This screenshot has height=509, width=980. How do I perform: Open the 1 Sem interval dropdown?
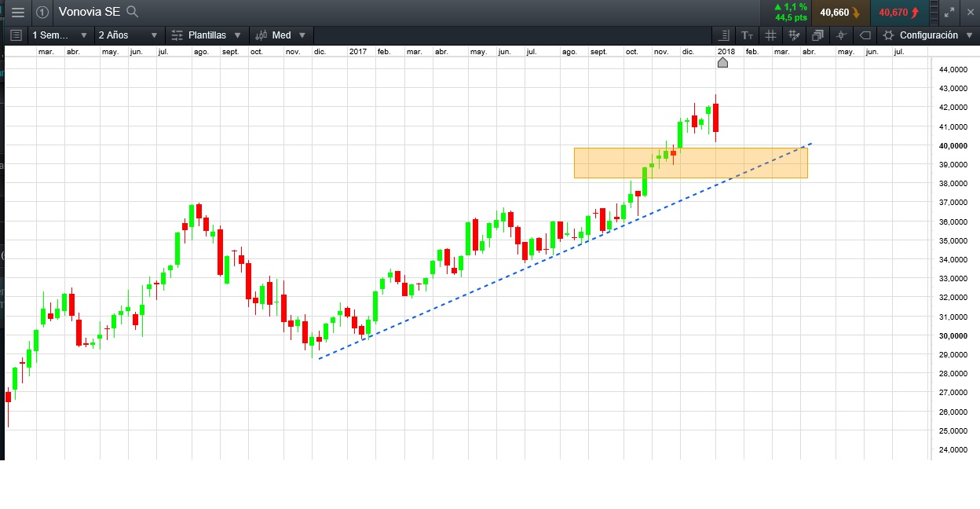point(60,35)
